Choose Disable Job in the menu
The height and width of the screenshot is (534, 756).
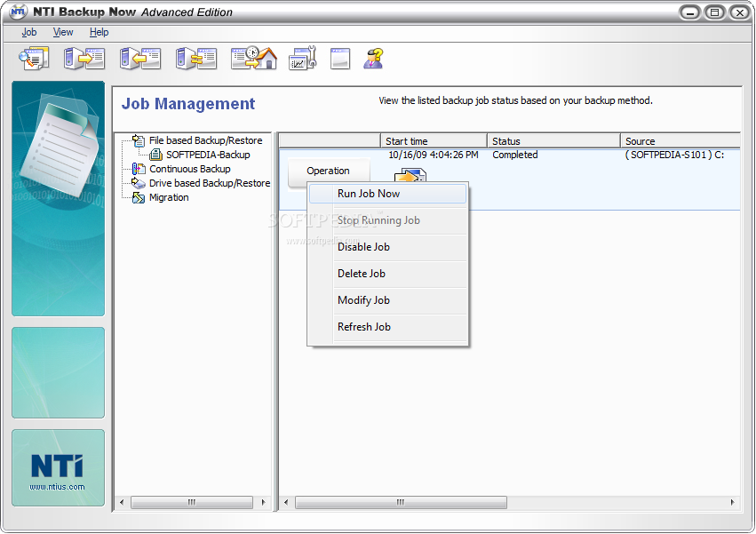[x=387, y=247]
